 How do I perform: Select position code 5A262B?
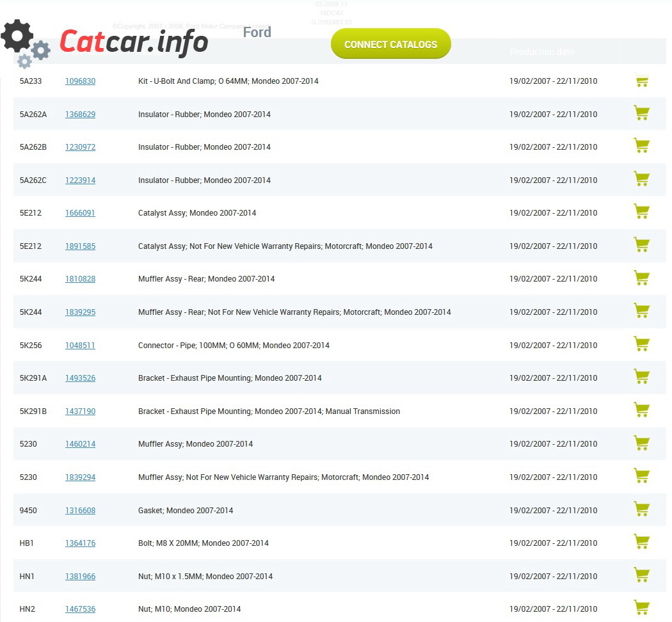(x=33, y=147)
